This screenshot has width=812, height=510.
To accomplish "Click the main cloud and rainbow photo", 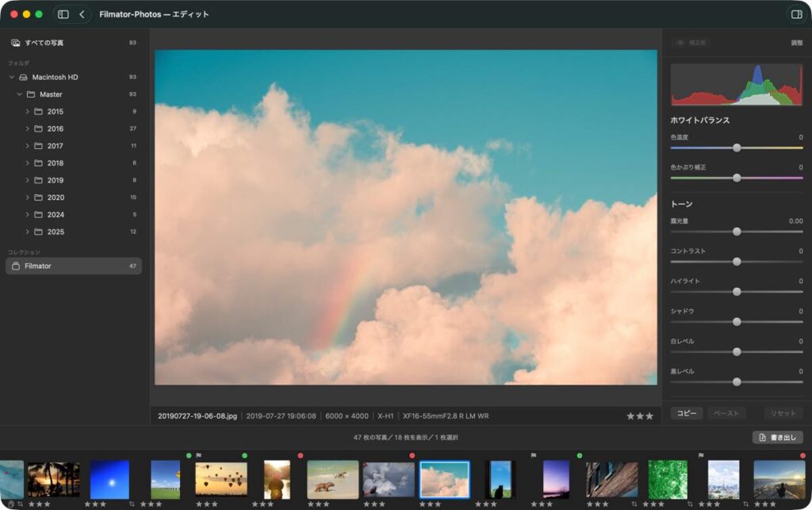I will (406, 217).
